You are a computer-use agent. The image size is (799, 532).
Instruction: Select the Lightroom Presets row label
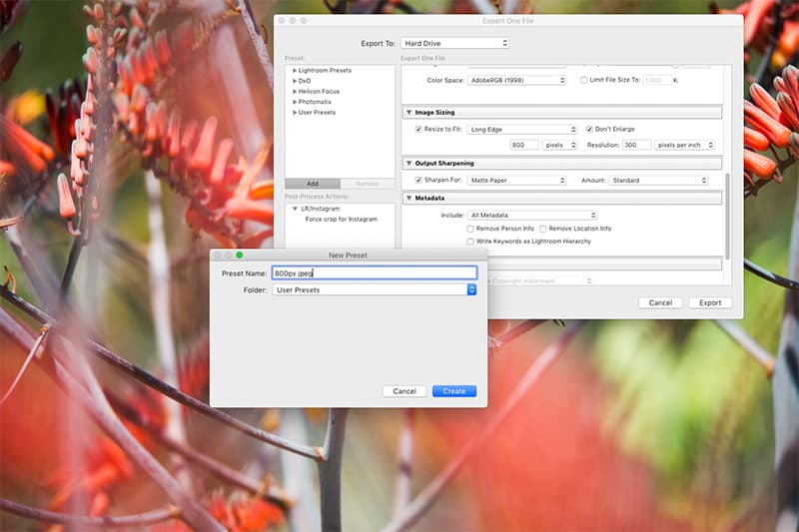pyautogui.click(x=325, y=70)
